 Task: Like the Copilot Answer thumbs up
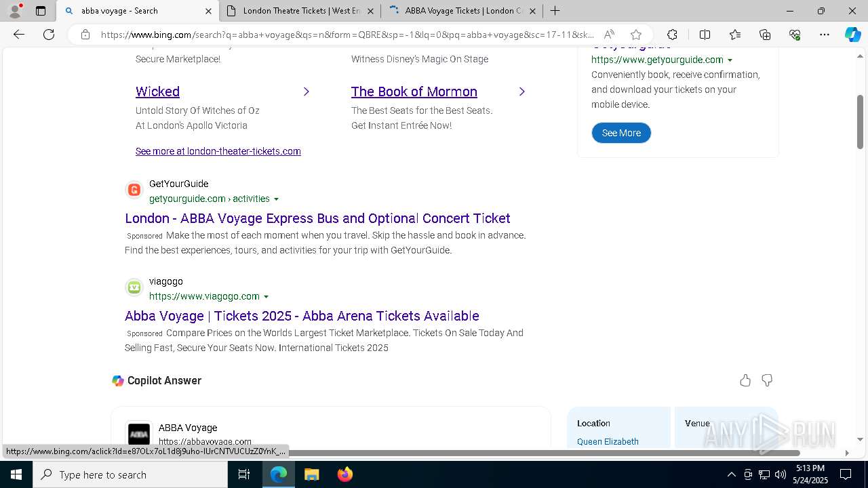(x=745, y=380)
